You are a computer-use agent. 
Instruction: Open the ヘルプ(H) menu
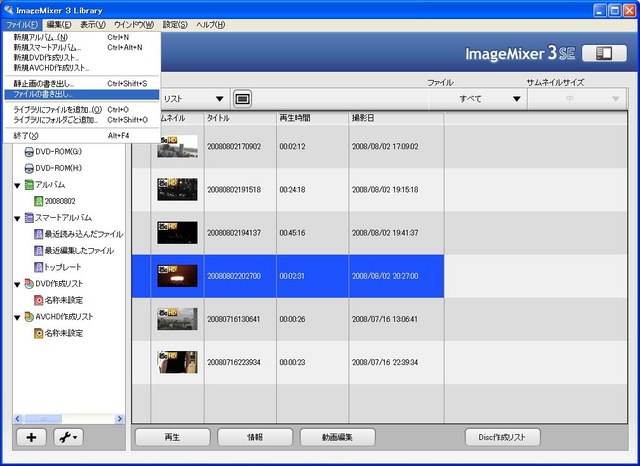(x=210, y=25)
